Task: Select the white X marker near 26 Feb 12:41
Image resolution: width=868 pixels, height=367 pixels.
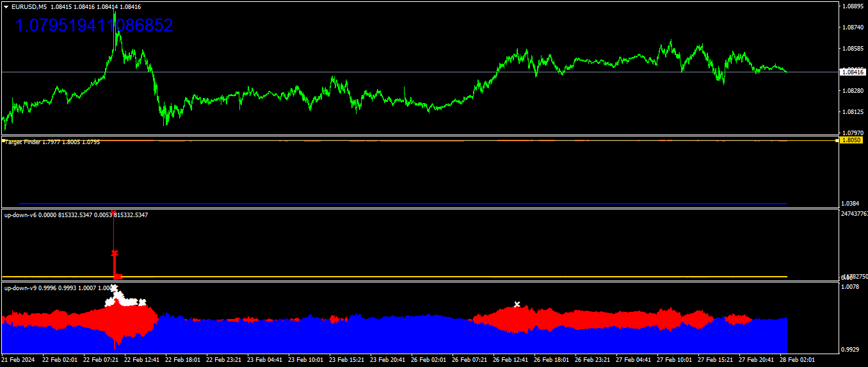Action: [517, 304]
